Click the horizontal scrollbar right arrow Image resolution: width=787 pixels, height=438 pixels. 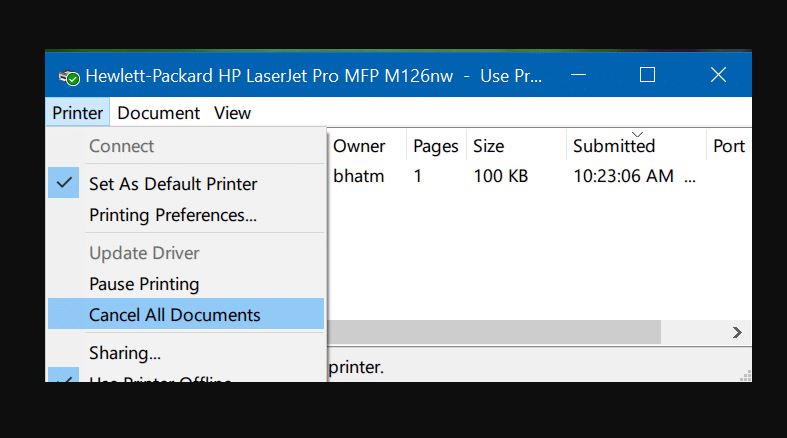coord(737,333)
